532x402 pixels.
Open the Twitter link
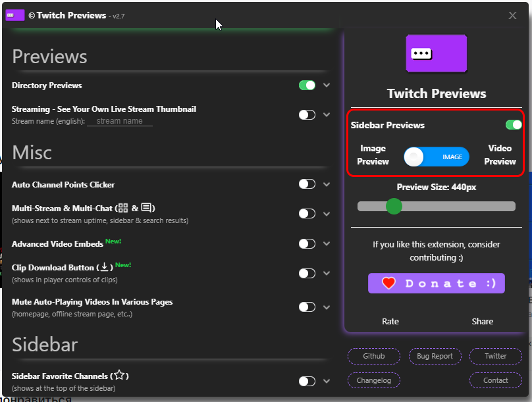(x=495, y=356)
